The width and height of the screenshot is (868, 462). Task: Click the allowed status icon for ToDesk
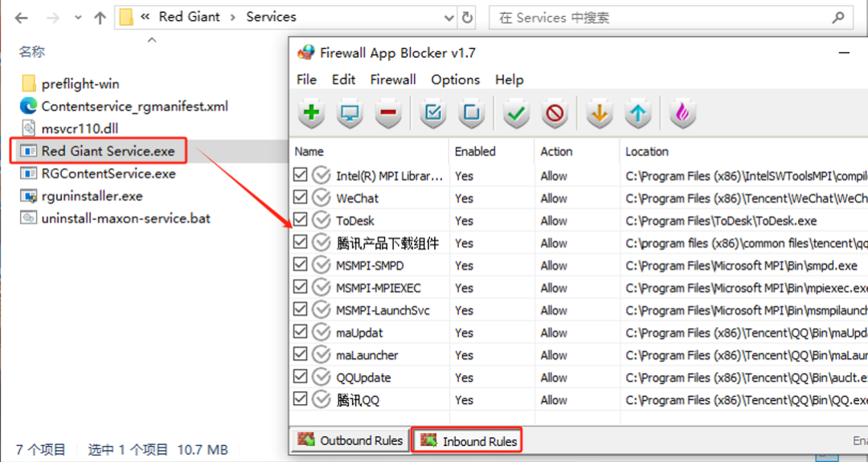[x=321, y=220]
